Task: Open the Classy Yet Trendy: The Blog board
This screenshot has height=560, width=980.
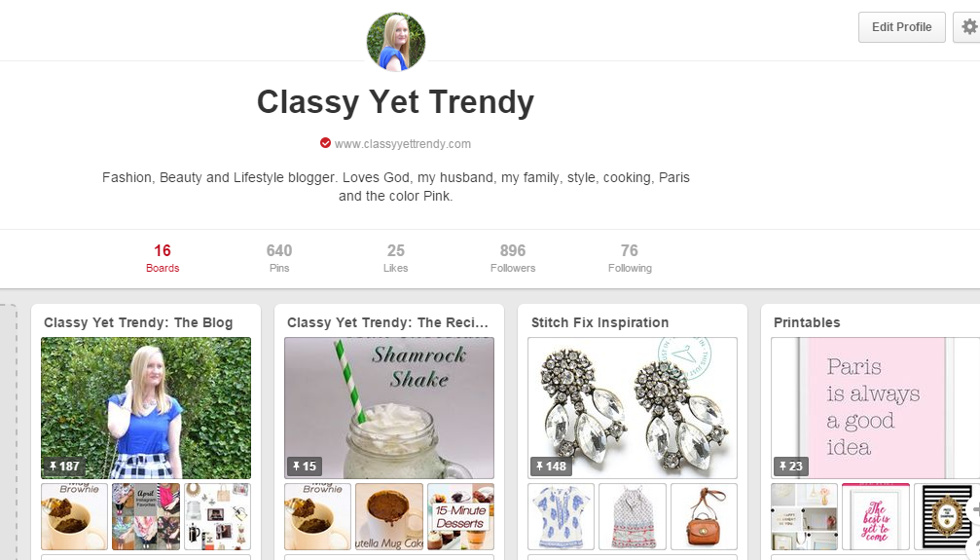Action: pyautogui.click(x=138, y=323)
